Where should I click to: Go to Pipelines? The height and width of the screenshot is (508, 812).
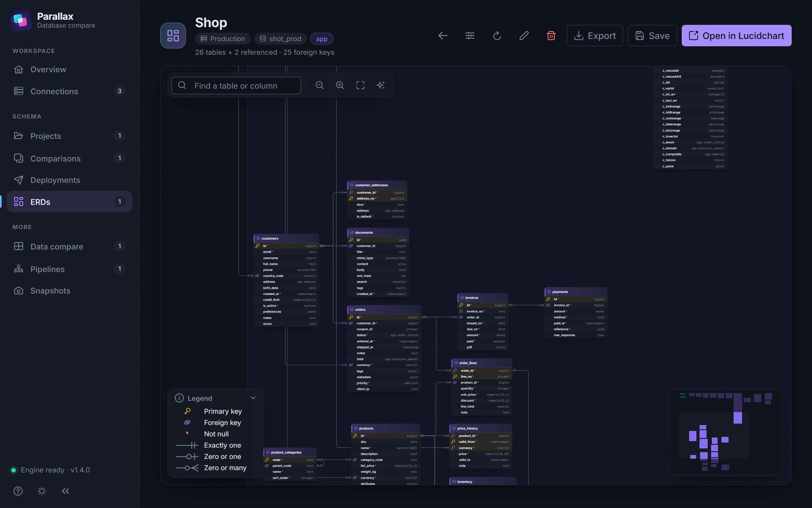click(69, 269)
